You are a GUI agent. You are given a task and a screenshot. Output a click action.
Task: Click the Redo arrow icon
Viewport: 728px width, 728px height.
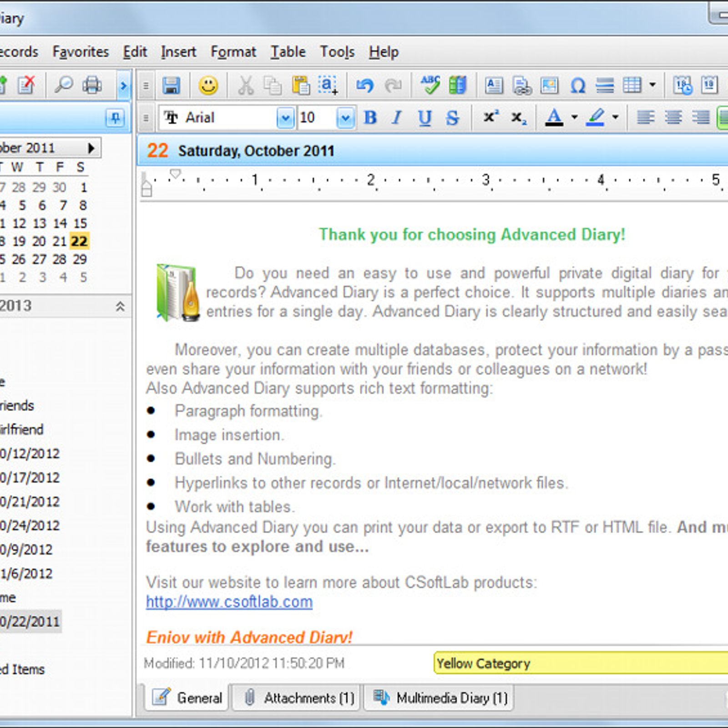click(393, 85)
